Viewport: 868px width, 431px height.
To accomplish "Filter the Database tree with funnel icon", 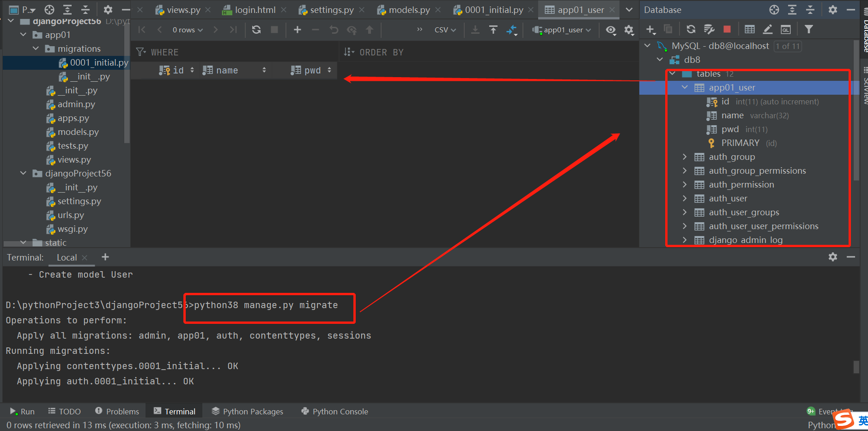I will tap(809, 30).
